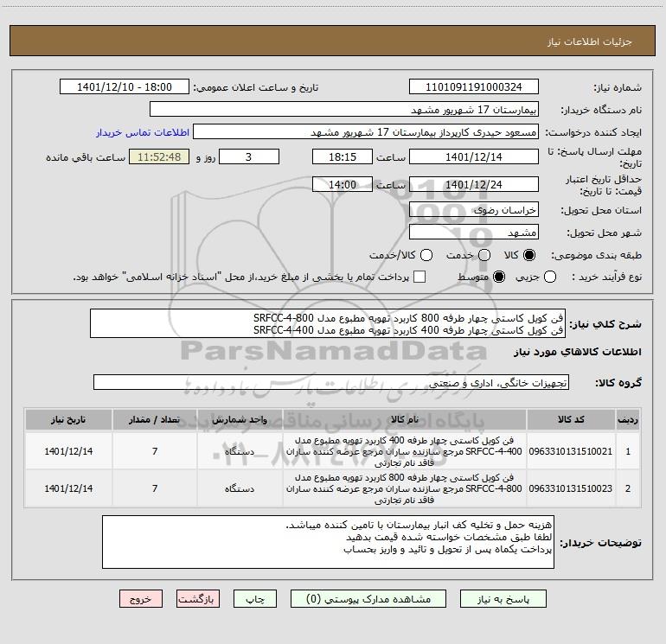This screenshot has width=666, height=644.
Task: Click the response deadline date 1401/12/14 field
Action: pyautogui.click(x=474, y=156)
